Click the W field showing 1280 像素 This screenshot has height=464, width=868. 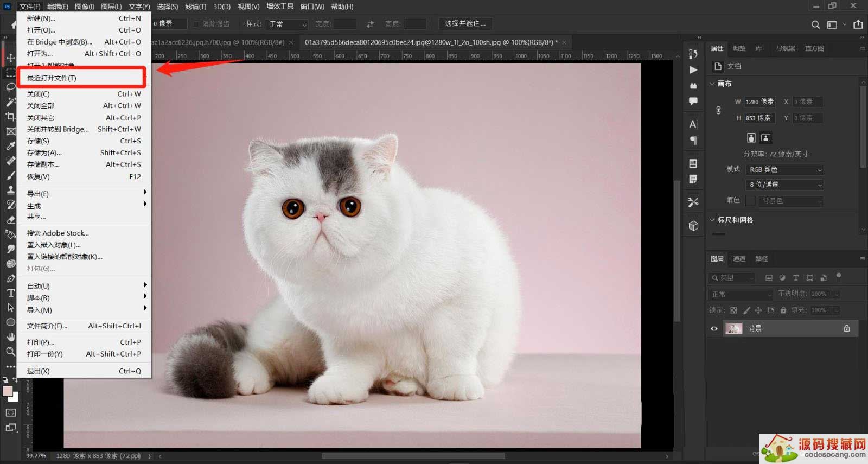759,102
